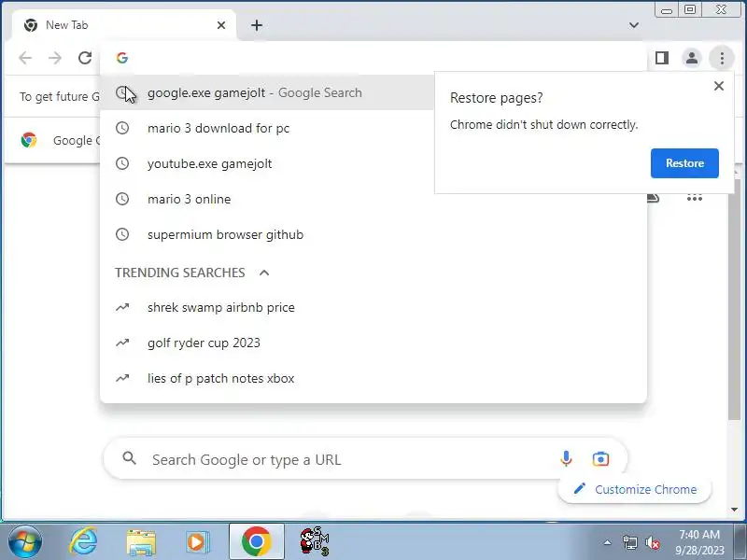The width and height of the screenshot is (747, 560).
Task: Open the taskbar clock 7:40 AM
Action: tap(699, 542)
